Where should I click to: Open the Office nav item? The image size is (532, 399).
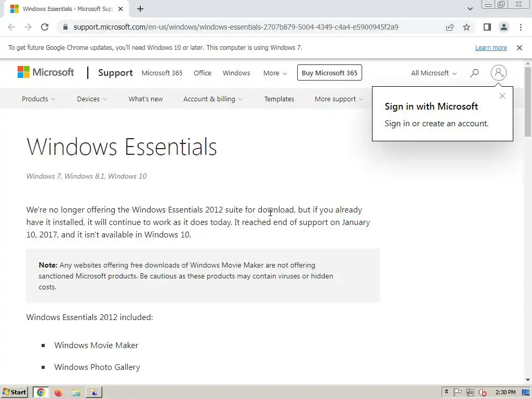[203, 73]
